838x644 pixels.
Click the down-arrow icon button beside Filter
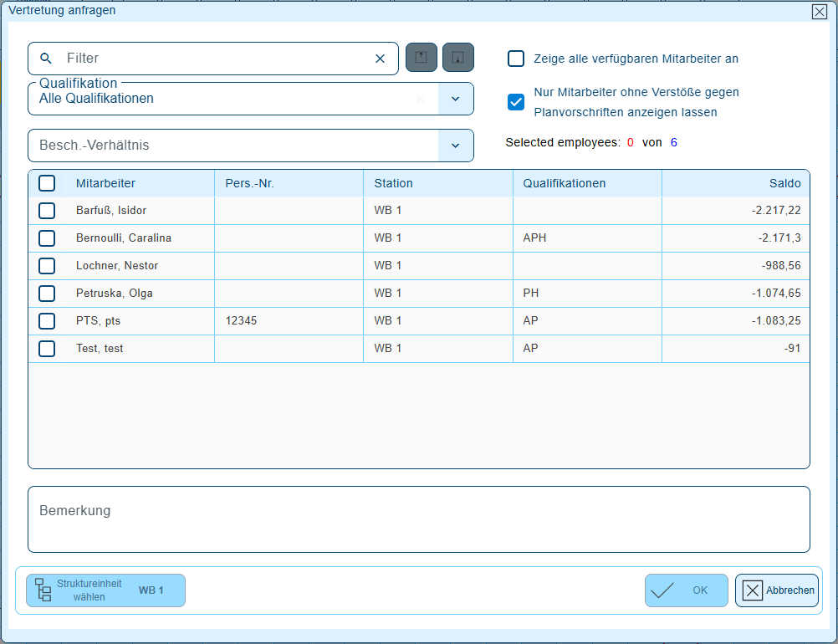(458, 58)
